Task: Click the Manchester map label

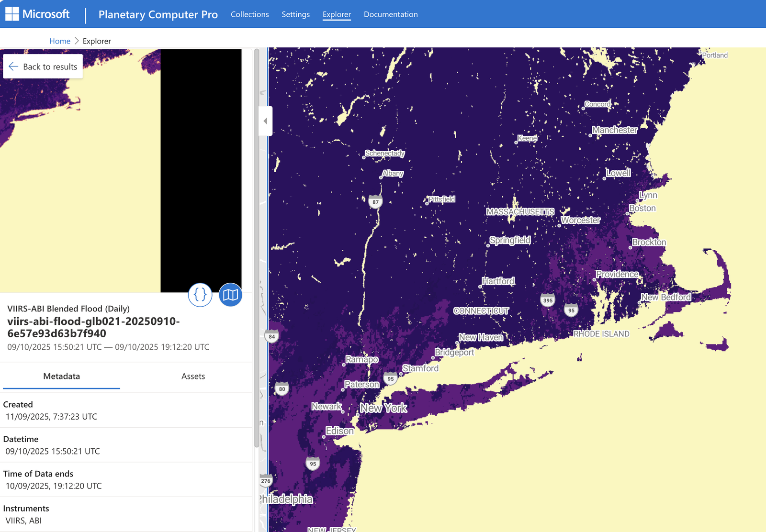Action: coord(615,130)
